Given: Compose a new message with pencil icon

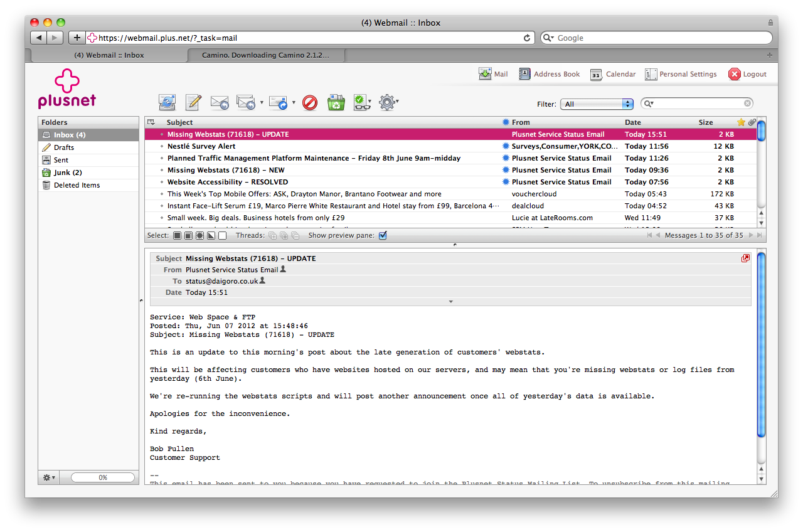Looking at the screenshot, I should point(193,102).
